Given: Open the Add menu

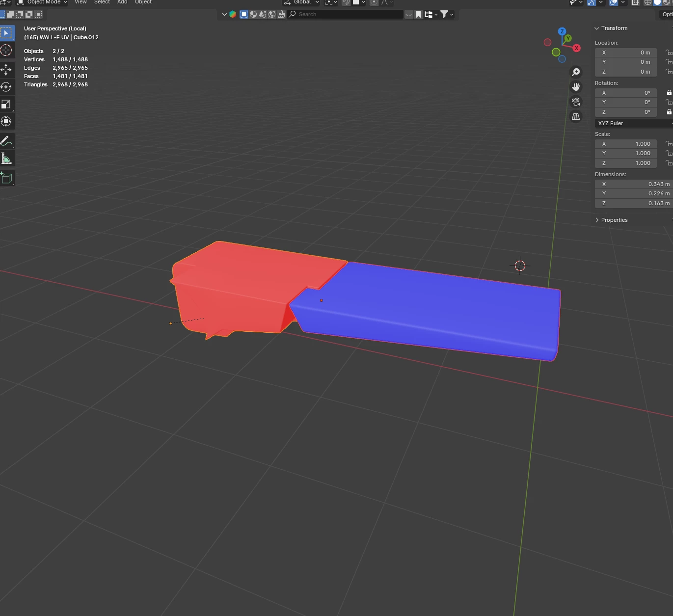Looking at the screenshot, I should pos(122,2).
